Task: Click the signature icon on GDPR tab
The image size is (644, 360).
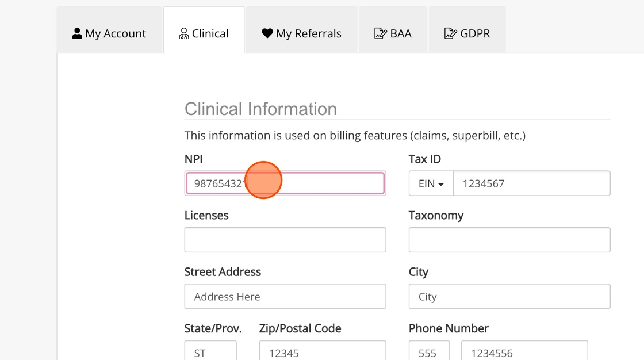Action: [451, 33]
